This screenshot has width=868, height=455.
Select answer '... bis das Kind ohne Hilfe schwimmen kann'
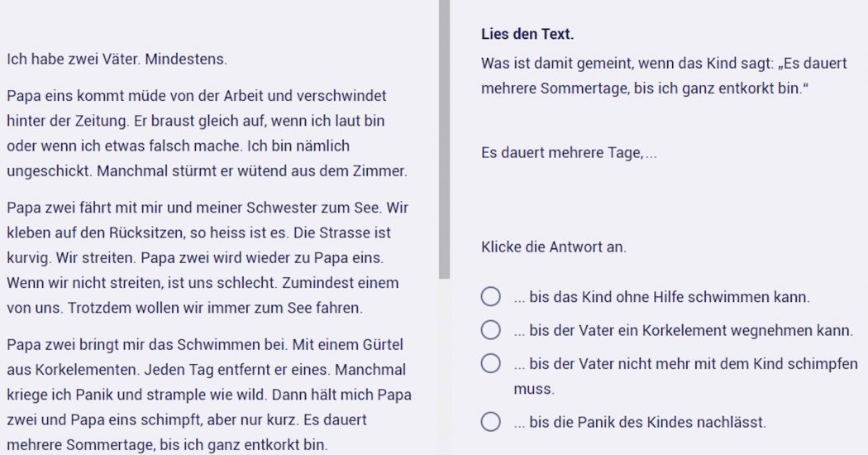click(x=491, y=297)
